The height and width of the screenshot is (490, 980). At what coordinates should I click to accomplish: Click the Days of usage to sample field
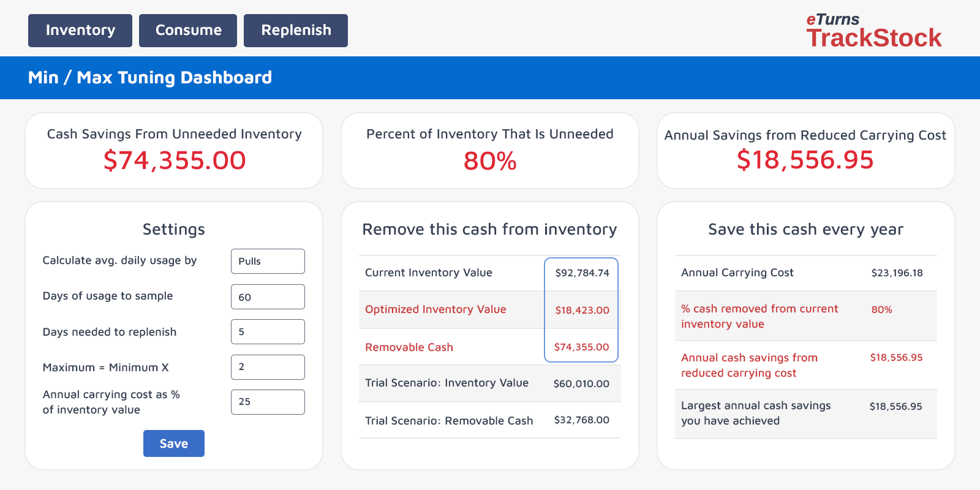click(268, 297)
